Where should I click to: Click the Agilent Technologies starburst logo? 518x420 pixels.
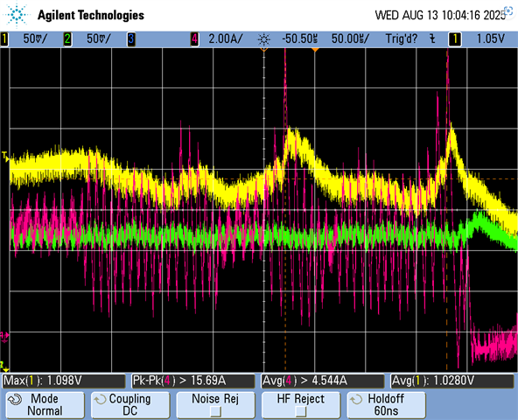(x=16, y=15)
